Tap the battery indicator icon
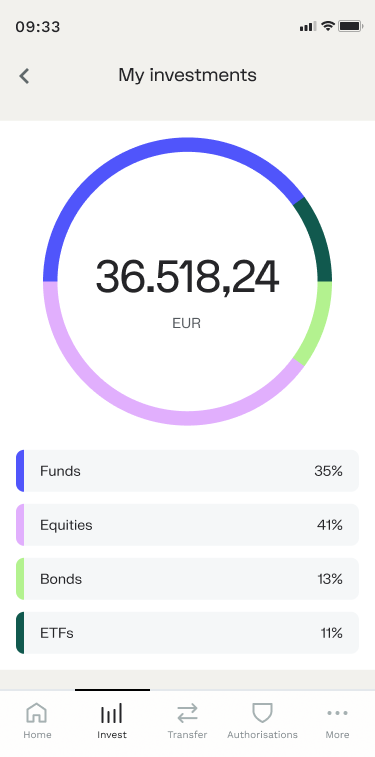The width and height of the screenshot is (375, 757). 350,26
